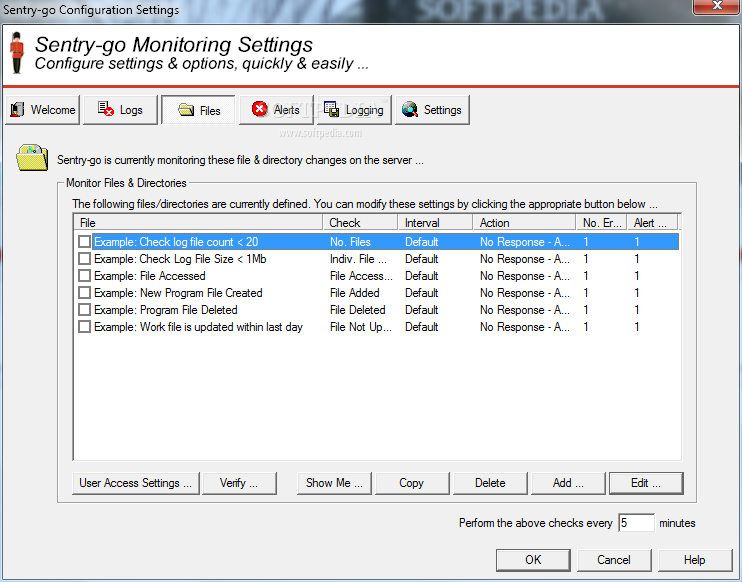Click the Sentry-go guardsman logo
The image size is (742, 582).
[18, 53]
